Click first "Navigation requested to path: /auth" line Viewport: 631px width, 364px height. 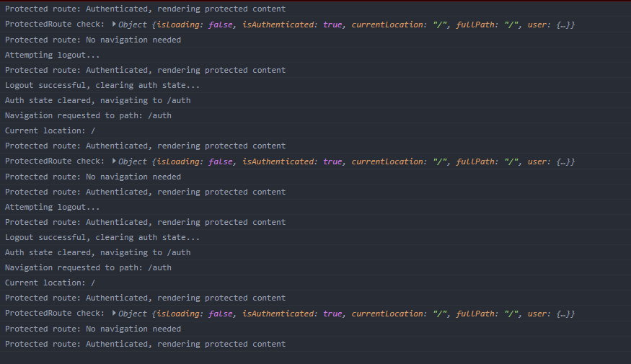tap(88, 115)
